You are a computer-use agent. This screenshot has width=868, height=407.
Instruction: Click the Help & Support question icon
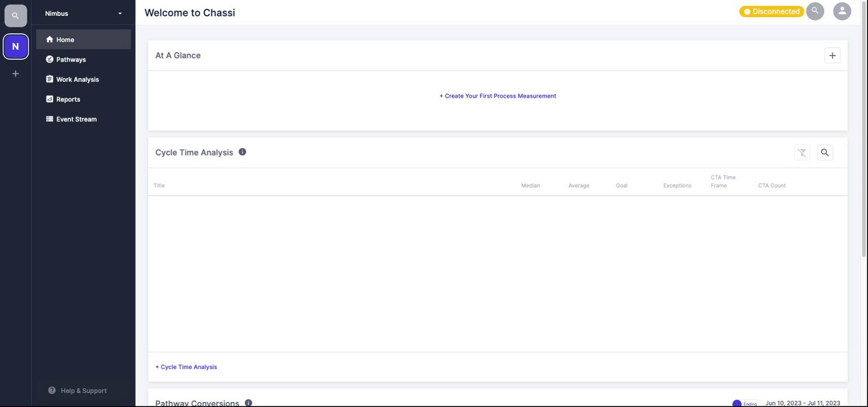point(52,391)
